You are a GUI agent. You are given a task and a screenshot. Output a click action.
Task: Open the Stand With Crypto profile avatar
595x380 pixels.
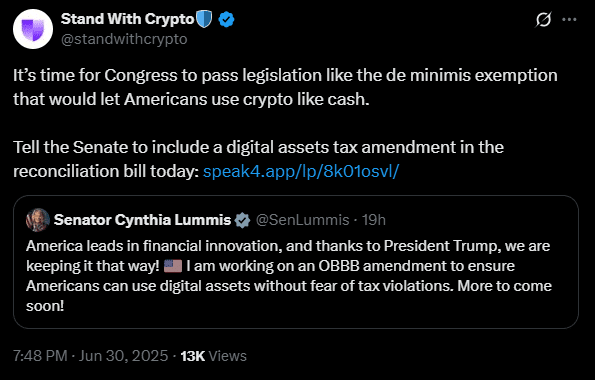(33, 29)
